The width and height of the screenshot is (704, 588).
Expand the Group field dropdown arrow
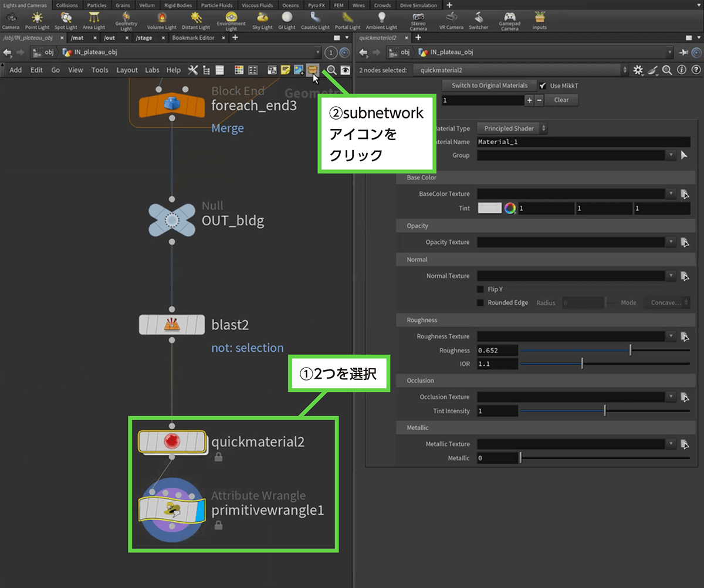tap(671, 155)
